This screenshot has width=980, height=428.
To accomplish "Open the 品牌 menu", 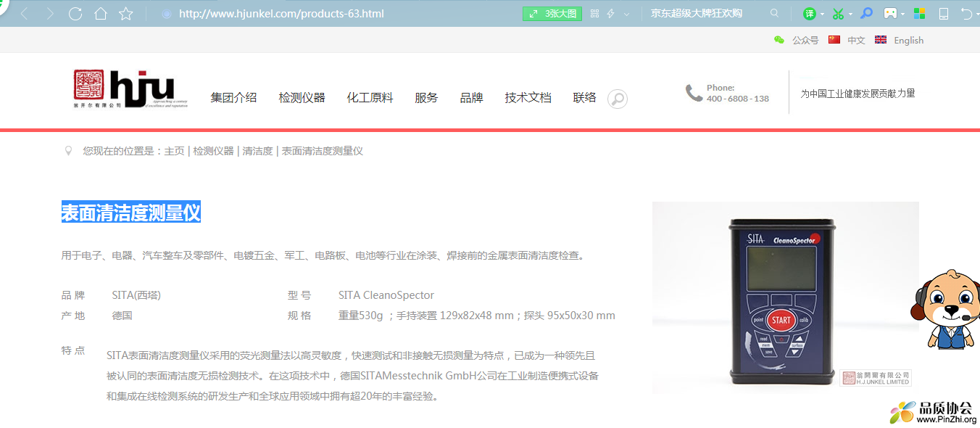I will [471, 97].
